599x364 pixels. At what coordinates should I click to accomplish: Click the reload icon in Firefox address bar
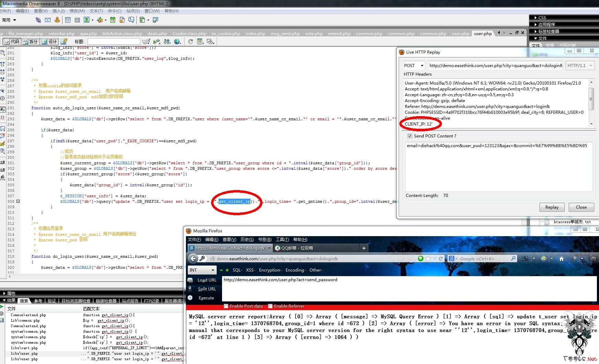coord(441,258)
